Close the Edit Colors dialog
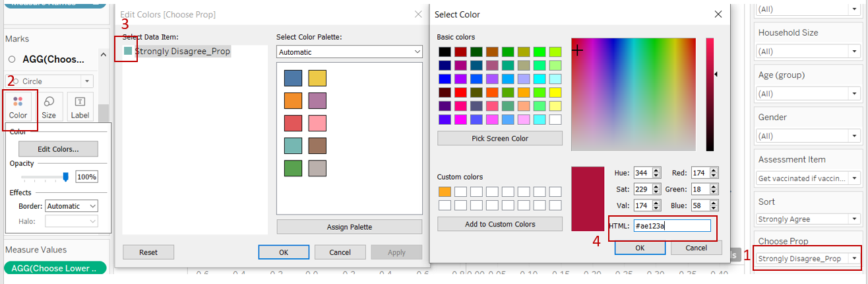Viewport: 868px width, 284px height. click(418, 14)
